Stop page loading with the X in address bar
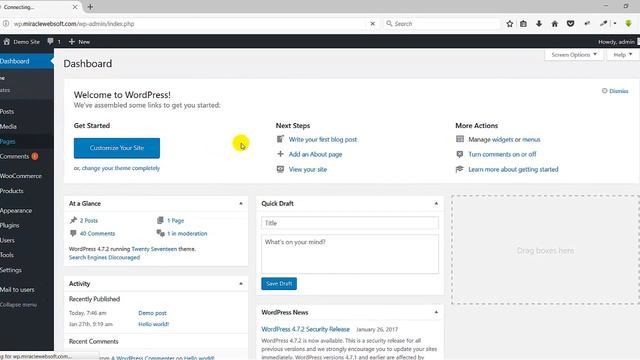This screenshot has height=360, width=640. [372, 24]
